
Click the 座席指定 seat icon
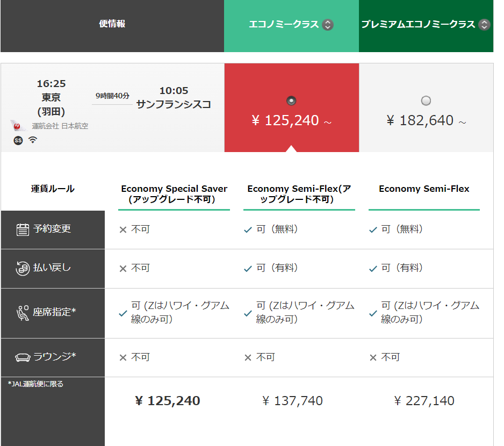pos(23,313)
